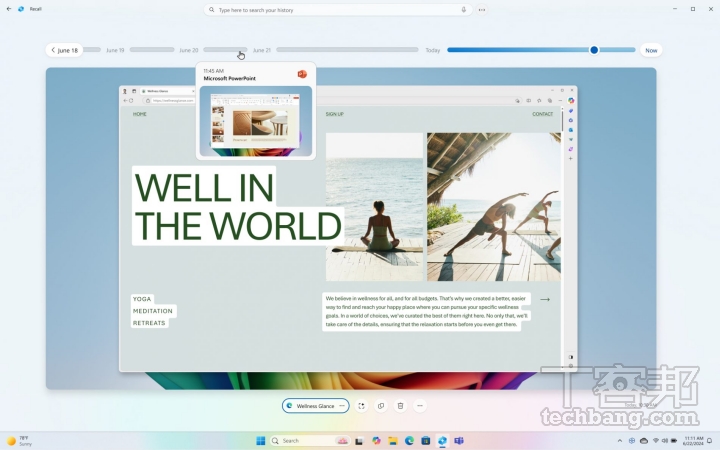
Task: Copy the snapshot with copy icon
Action: (x=381, y=406)
